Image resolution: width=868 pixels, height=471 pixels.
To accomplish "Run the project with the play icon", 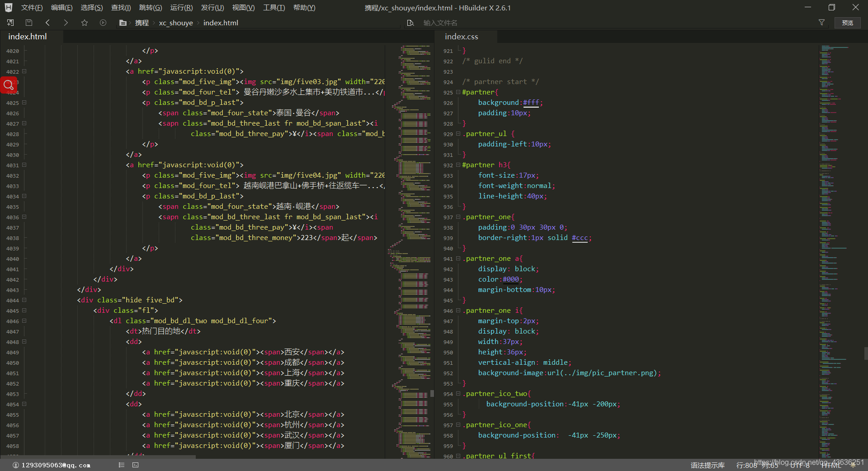I will (x=103, y=23).
